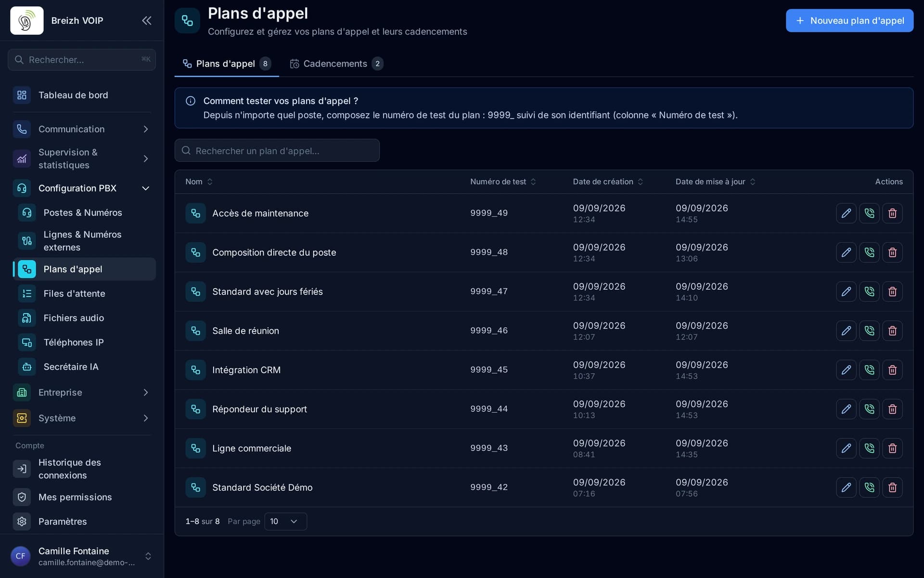Edit the Salle de réunion plan
The height and width of the screenshot is (578, 924).
(x=846, y=331)
